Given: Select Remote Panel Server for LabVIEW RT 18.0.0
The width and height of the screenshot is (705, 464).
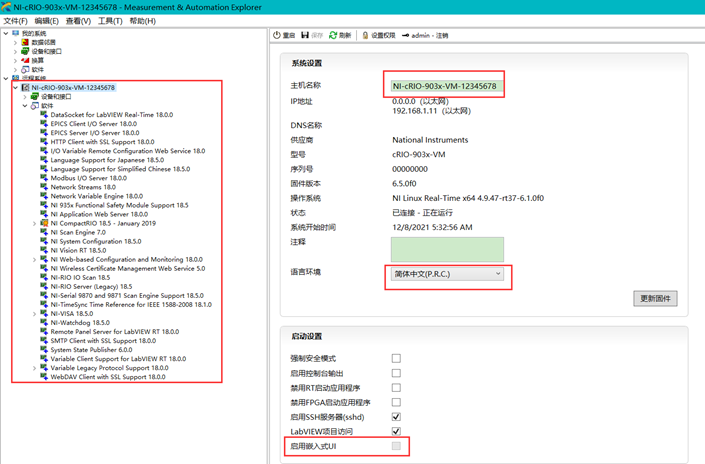Looking at the screenshot, I should click(x=115, y=332).
